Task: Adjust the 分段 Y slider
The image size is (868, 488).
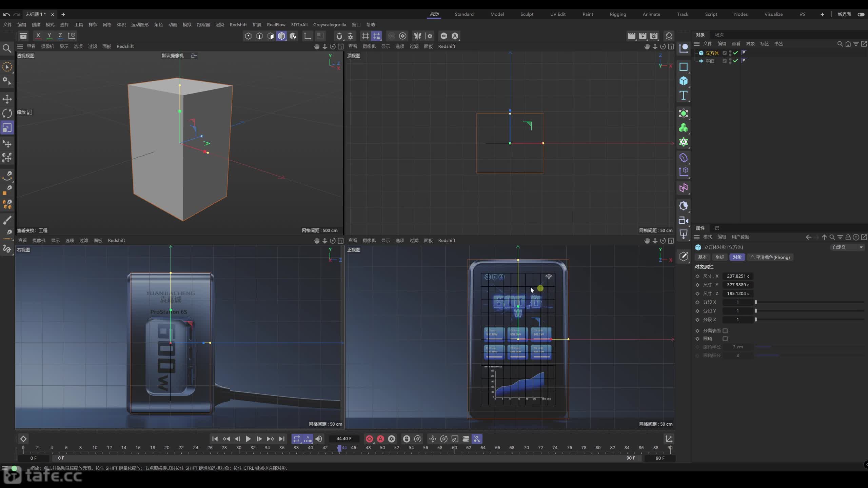Action: pyautogui.click(x=810, y=311)
